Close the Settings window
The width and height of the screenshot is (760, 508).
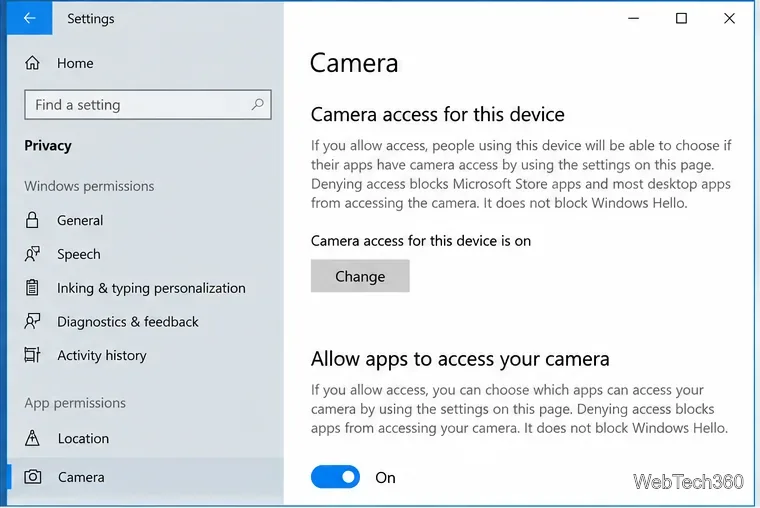[729, 18]
